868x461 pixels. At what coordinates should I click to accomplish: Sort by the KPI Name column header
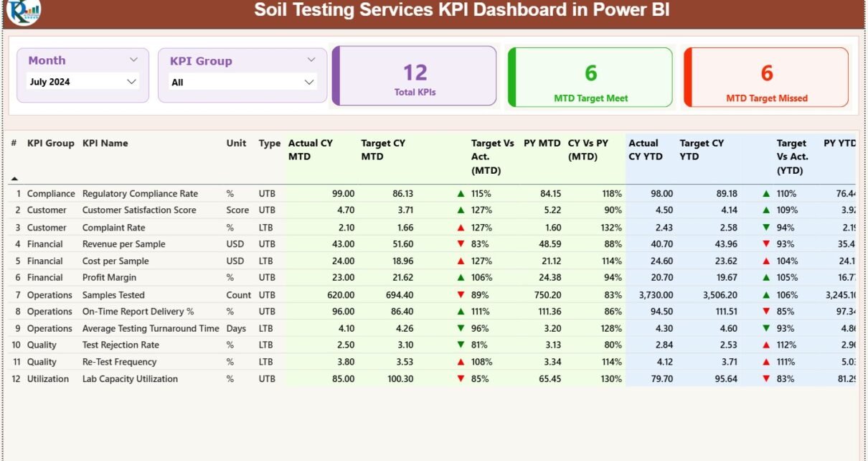point(105,144)
